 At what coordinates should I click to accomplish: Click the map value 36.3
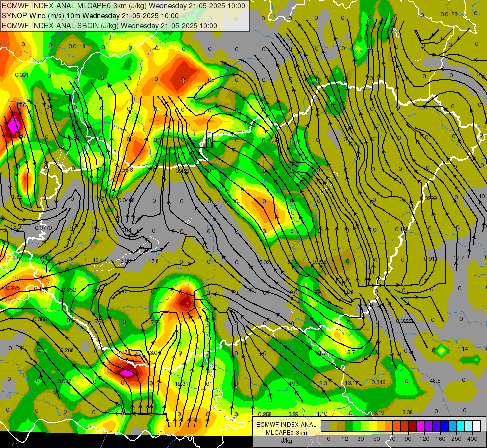point(97,291)
